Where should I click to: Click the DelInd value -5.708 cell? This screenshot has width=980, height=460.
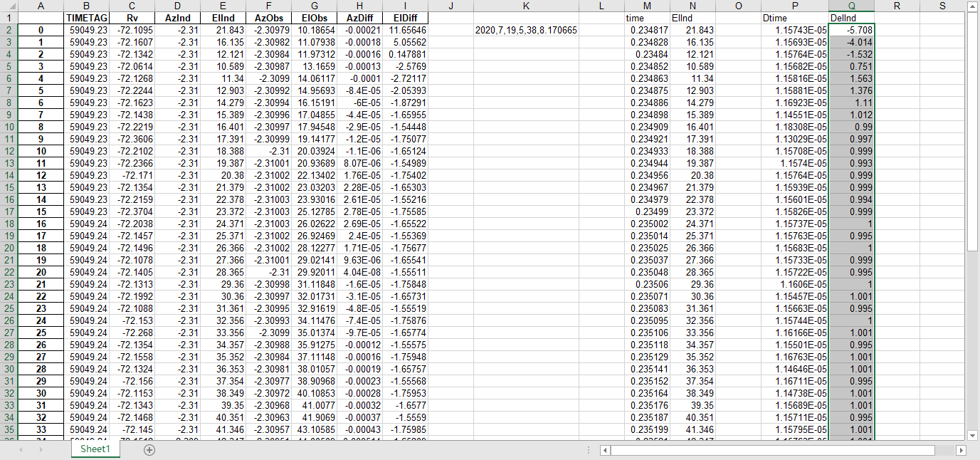click(x=851, y=28)
